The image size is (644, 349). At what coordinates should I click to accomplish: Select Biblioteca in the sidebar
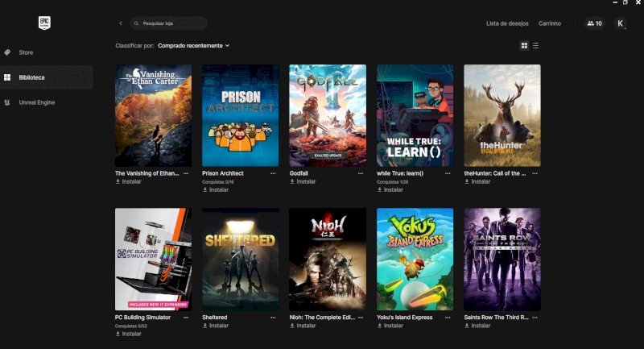32,77
